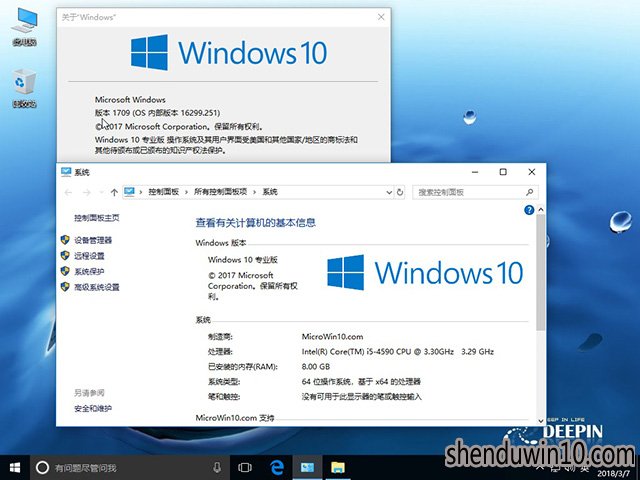Open 远程设置 link
Image resolution: width=640 pixels, height=480 pixels.
click(x=89, y=256)
